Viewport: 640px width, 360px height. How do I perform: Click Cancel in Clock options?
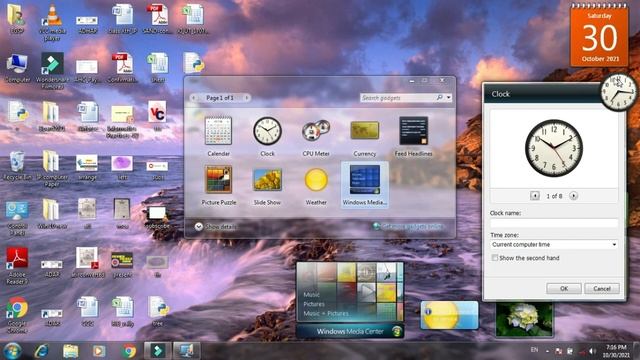tap(602, 289)
